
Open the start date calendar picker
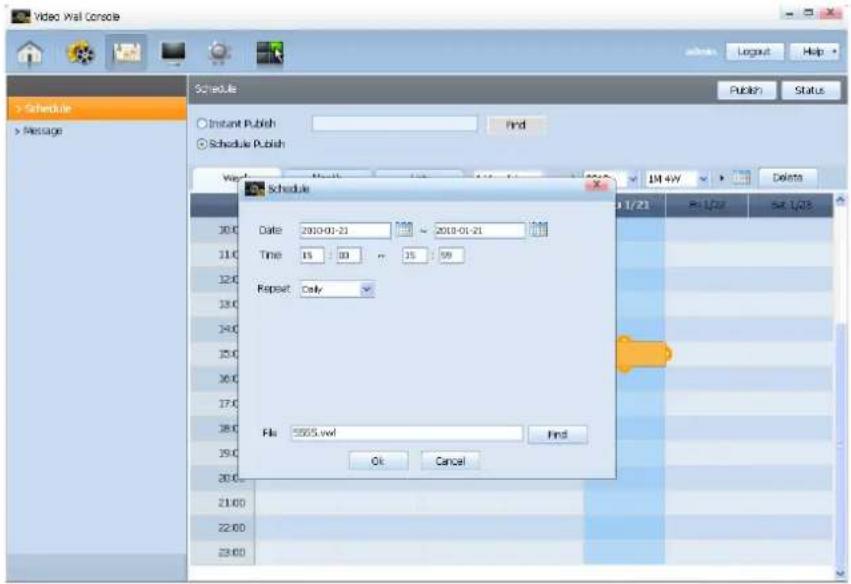pyautogui.click(x=404, y=229)
